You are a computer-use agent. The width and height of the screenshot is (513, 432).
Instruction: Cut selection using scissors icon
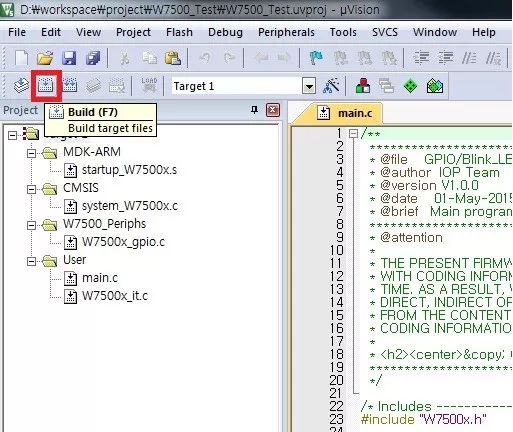coord(125,58)
